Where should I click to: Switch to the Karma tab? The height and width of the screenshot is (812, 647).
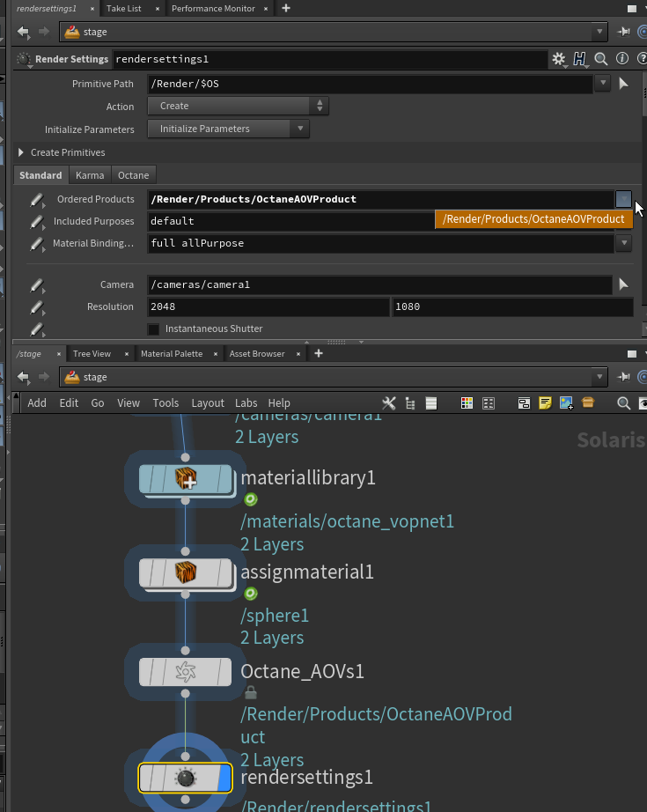click(x=90, y=175)
